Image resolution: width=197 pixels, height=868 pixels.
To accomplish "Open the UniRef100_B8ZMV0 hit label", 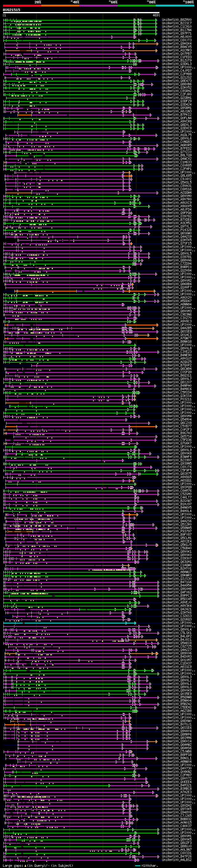I will [x=176, y=20].
